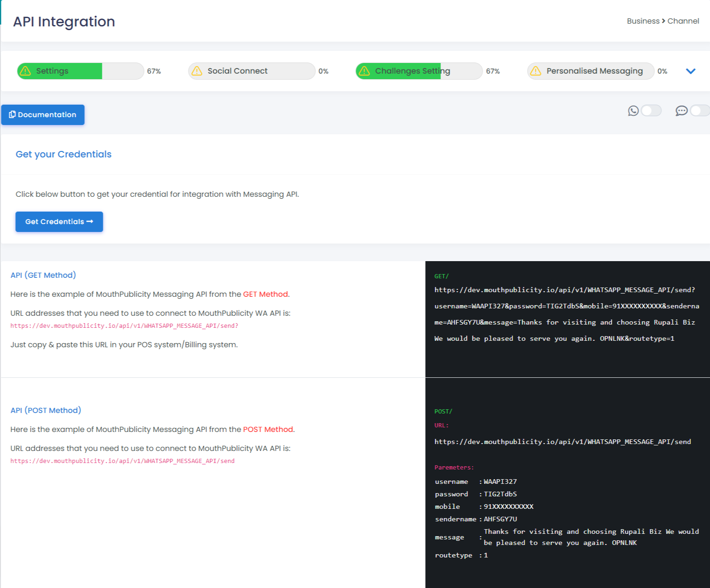
Task: Click the Get your Credentials heading
Action: 63,154
